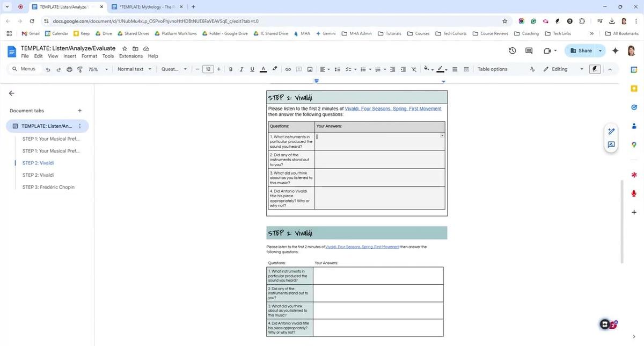Open table cell background color
644x346 pixels.
(x=428, y=69)
